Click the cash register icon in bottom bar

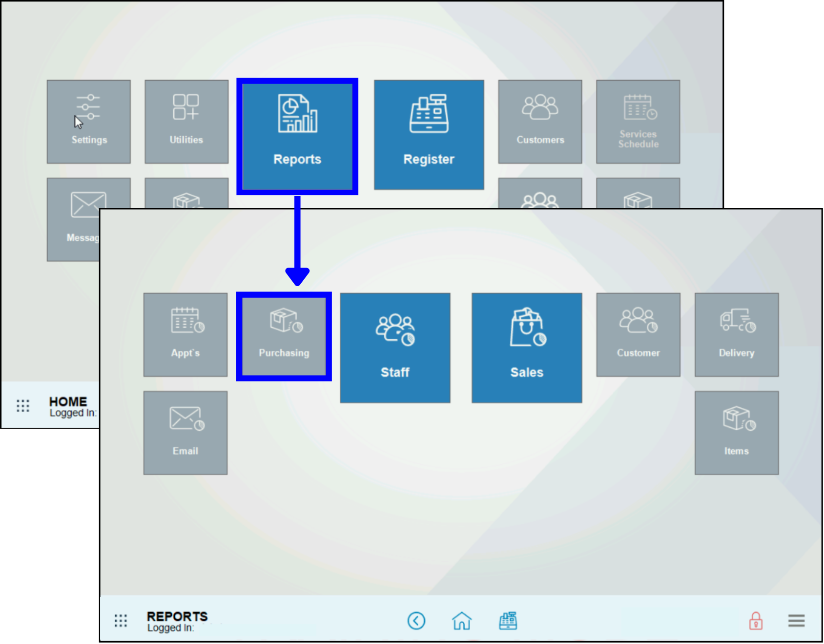(508, 621)
